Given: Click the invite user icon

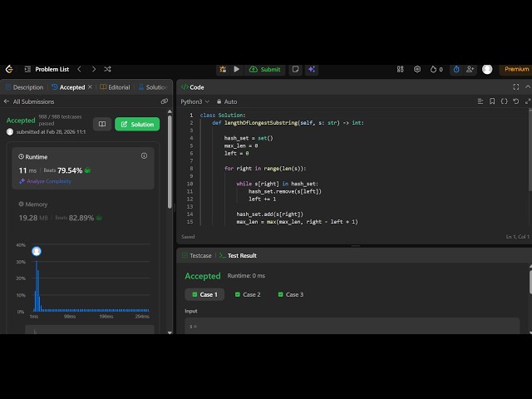Looking at the screenshot, I should pos(470,69).
